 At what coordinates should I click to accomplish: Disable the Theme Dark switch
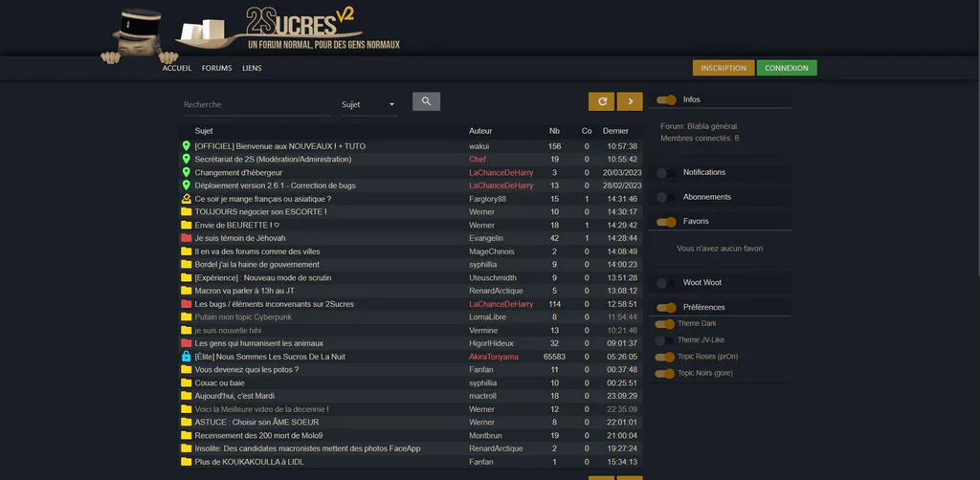(665, 324)
